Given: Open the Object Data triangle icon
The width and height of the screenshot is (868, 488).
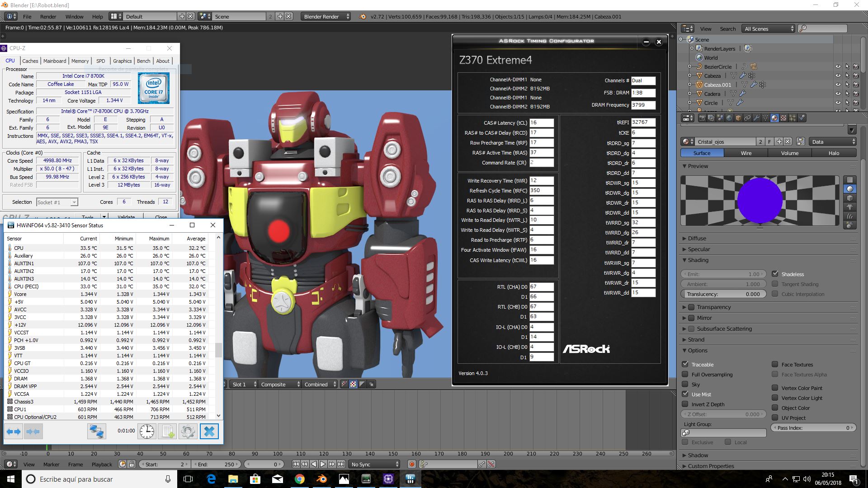Looking at the screenshot, I should coord(765,118).
